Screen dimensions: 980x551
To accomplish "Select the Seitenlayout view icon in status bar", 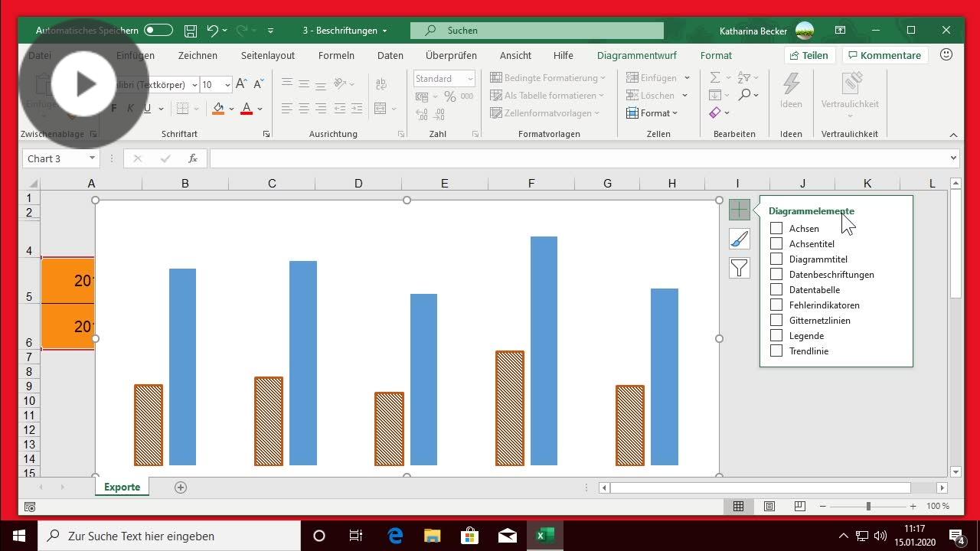I will point(769,506).
